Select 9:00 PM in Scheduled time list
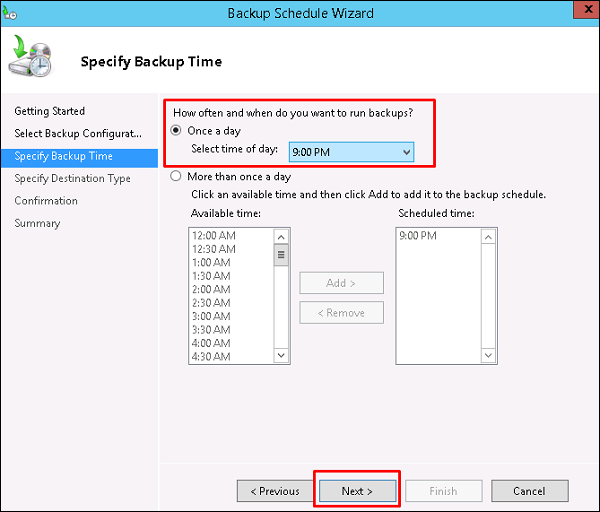 point(420,236)
